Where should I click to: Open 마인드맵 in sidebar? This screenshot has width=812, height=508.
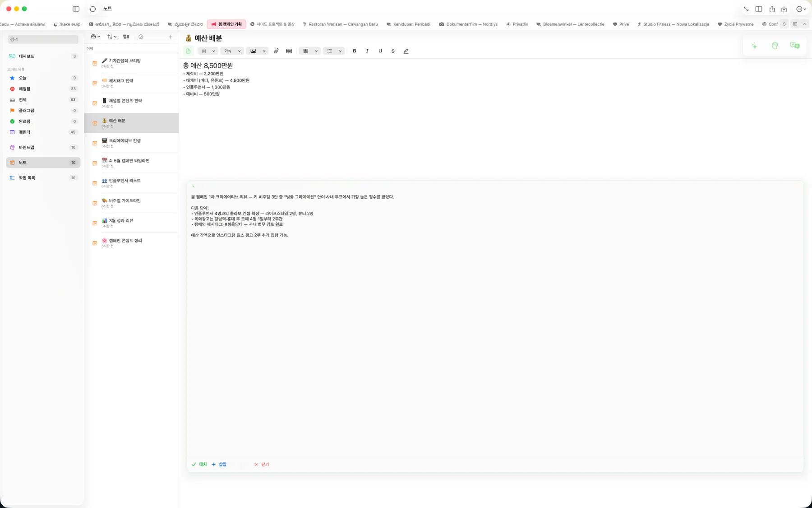(43, 147)
